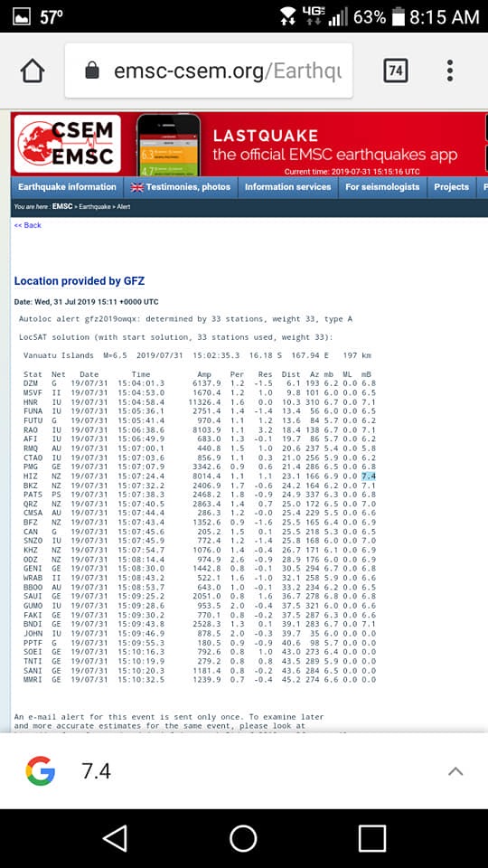Click the << Back link
This screenshot has height=868, width=488.
pos(28,225)
